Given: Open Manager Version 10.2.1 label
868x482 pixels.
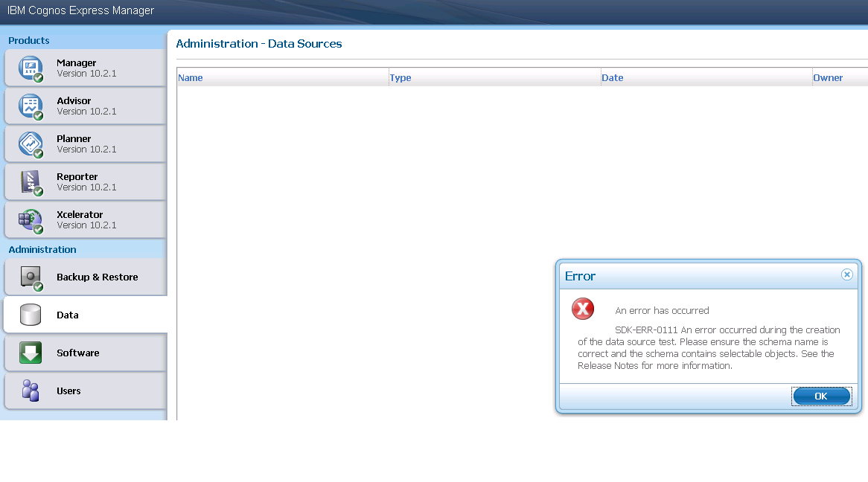Looking at the screenshot, I should (86, 68).
